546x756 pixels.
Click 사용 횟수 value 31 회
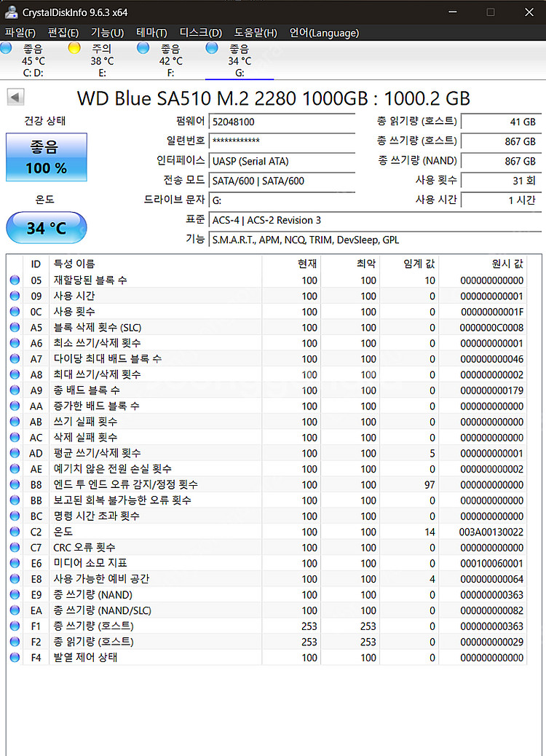pos(501,181)
